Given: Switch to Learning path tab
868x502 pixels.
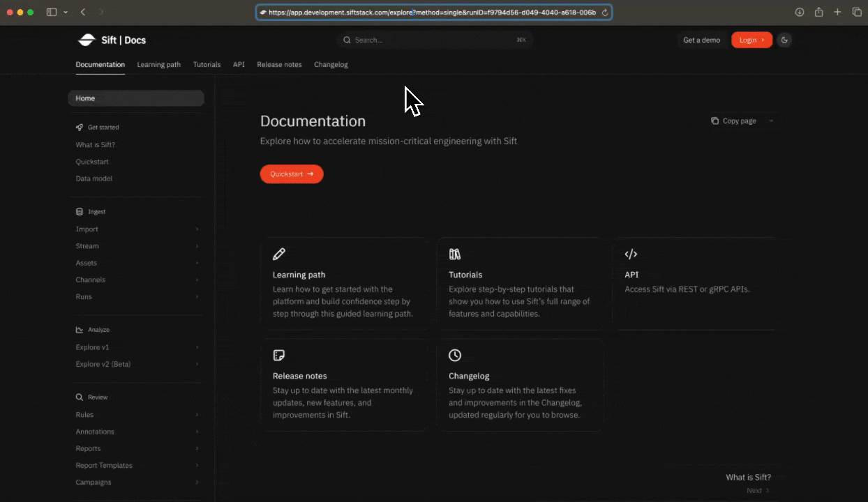Looking at the screenshot, I should click(x=158, y=65).
